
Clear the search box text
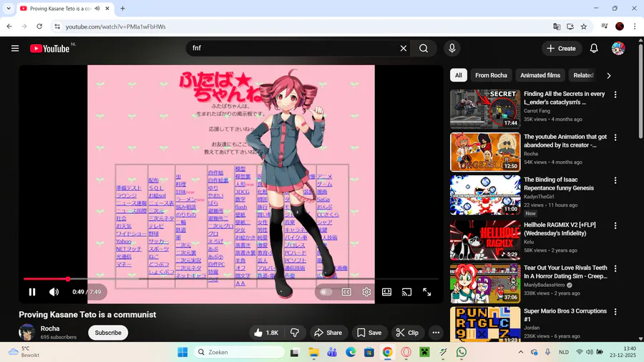click(x=404, y=49)
